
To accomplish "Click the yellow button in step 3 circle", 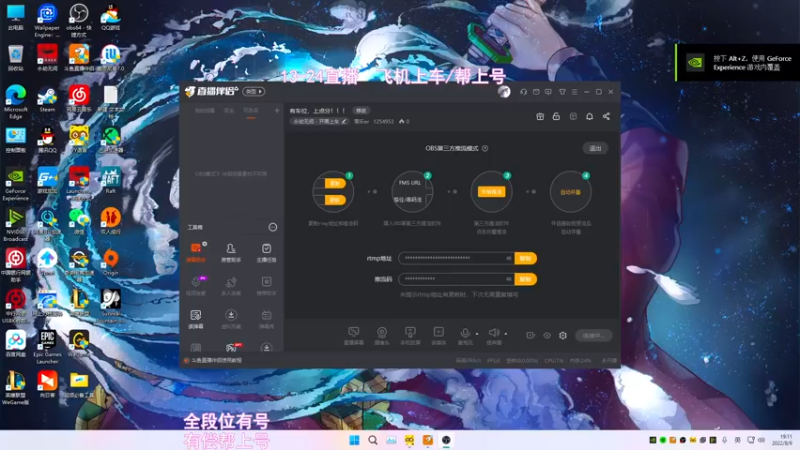I will coord(491,192).
